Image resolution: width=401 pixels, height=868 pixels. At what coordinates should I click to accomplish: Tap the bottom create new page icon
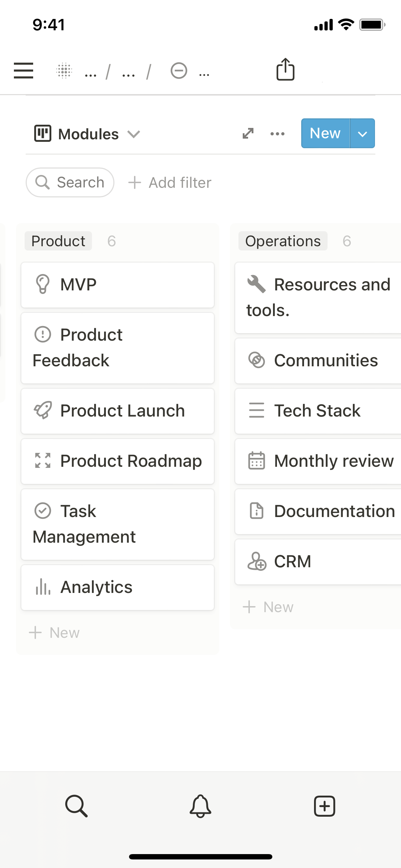(324, 806)
